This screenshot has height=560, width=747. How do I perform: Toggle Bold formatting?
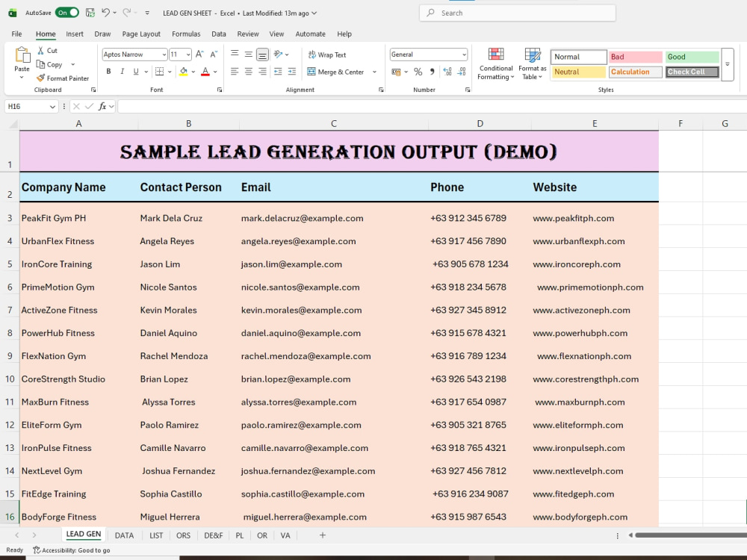(x=108, y=72)
